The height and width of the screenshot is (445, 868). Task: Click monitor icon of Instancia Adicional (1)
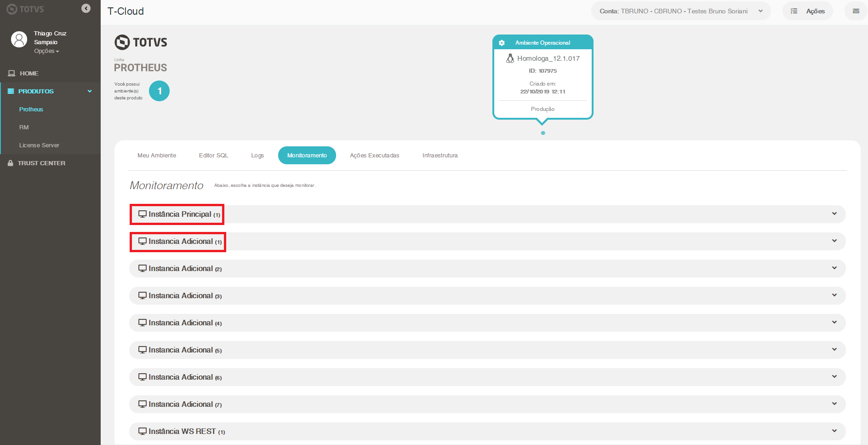[143, 241]
